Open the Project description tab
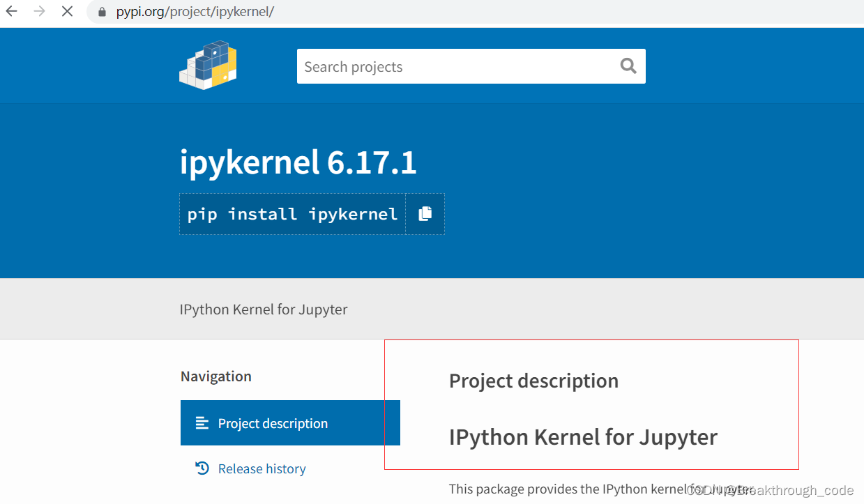 pyautogui.click(x=290, y=423)
